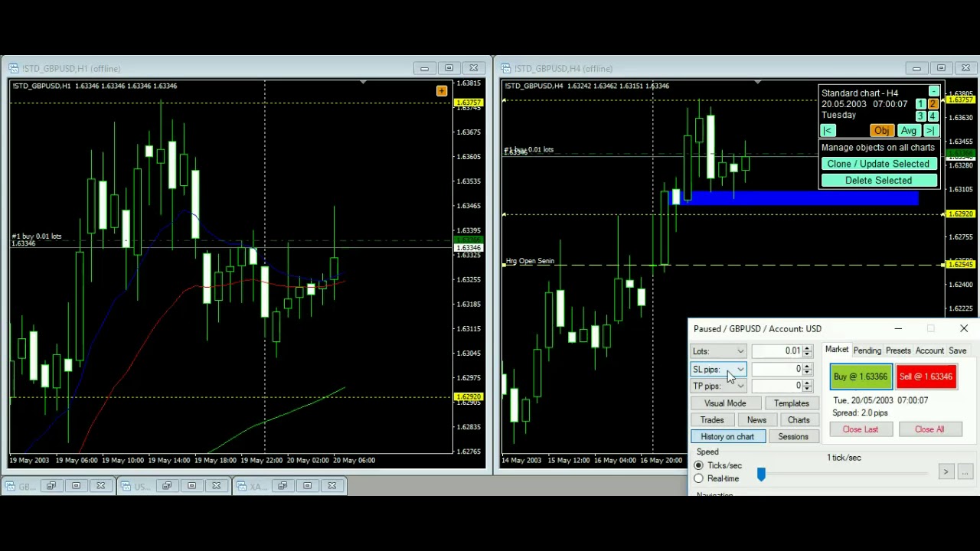The height and width of the screenshot is (551, 980).
Task: Open the Trades button
Action: [x=712, y=420]
